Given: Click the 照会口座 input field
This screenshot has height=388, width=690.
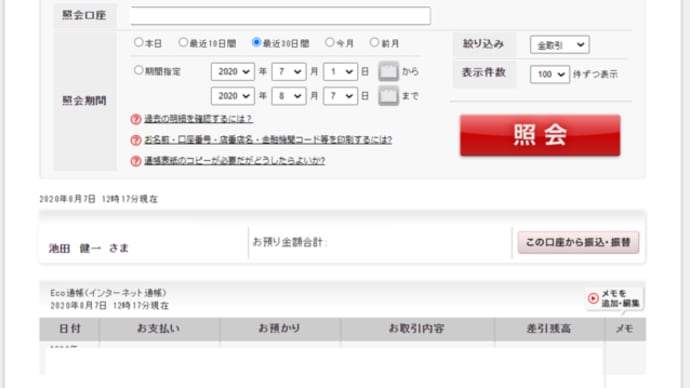Looking at the screenshot, I should [280, 16].
